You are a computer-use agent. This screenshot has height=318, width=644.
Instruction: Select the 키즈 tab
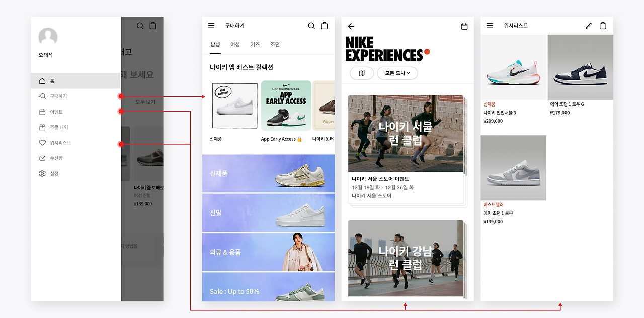255,44
